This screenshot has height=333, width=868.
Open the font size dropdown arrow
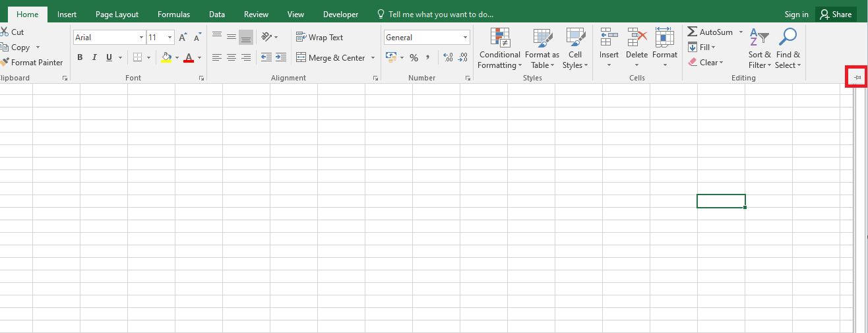pos(170,38)
